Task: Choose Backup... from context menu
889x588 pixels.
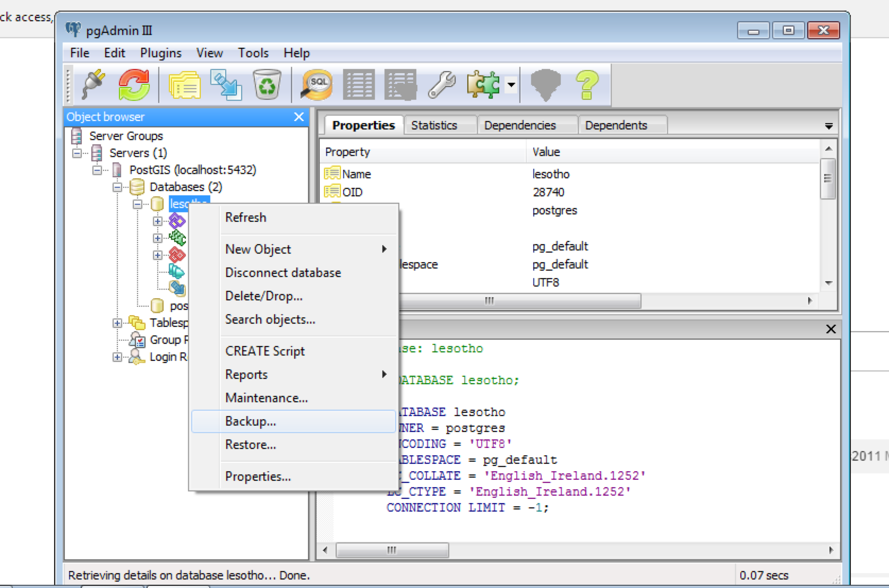Action: [294, 421]
